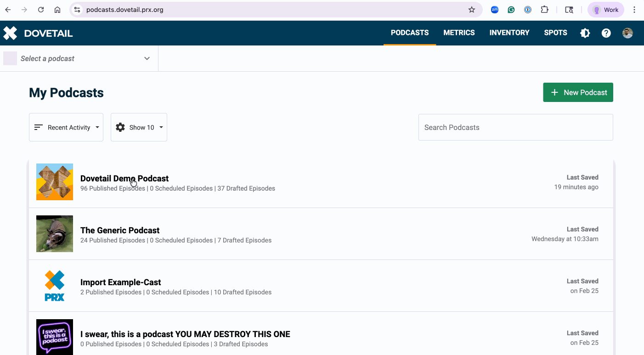Switch to the METRICS tab

(459, 33)
